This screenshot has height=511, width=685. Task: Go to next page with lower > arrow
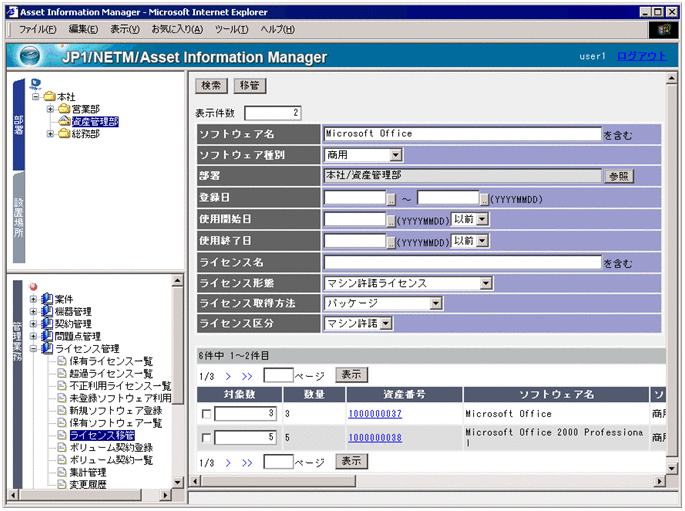[228, 463]
